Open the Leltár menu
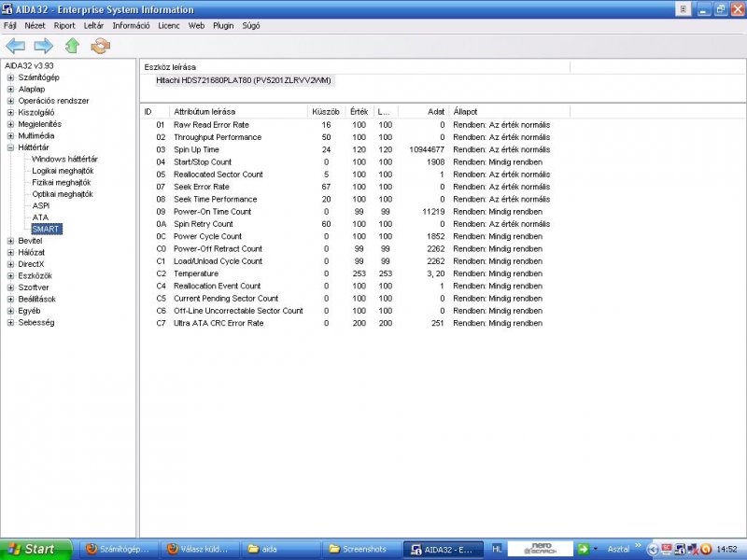Image resolution: width=747 pixels, height=560 pixels. 94,26
